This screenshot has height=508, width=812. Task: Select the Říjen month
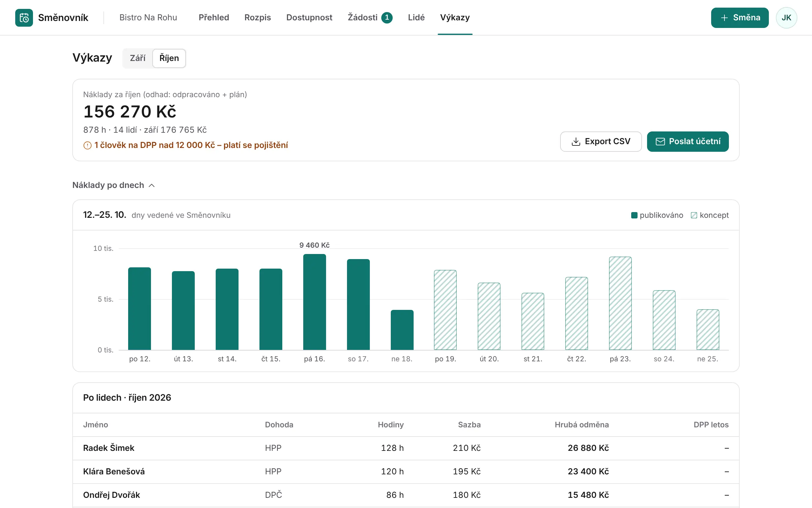coord(169,58)
